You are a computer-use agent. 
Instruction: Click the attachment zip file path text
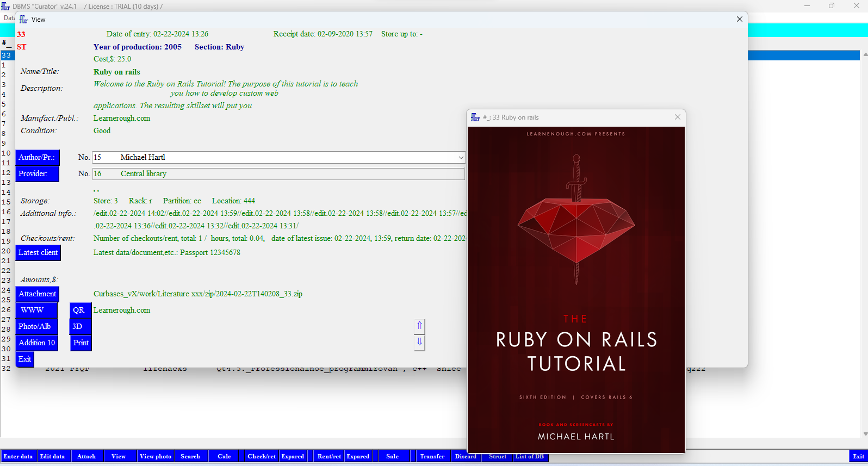pos(198,294)
